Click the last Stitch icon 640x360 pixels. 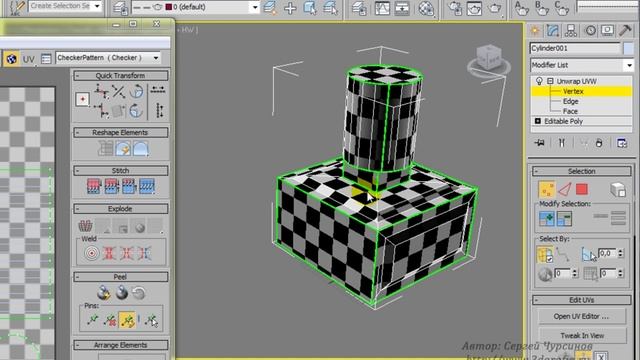pos(147,186)
